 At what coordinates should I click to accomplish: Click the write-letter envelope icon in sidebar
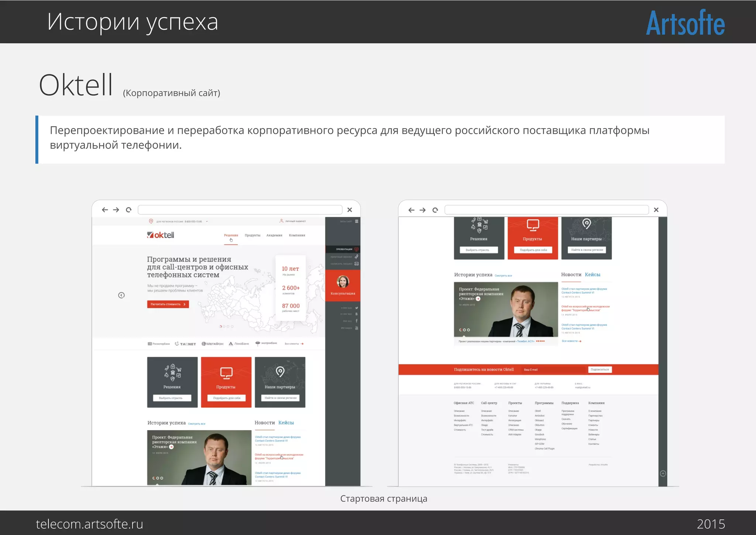pos(357,264)
